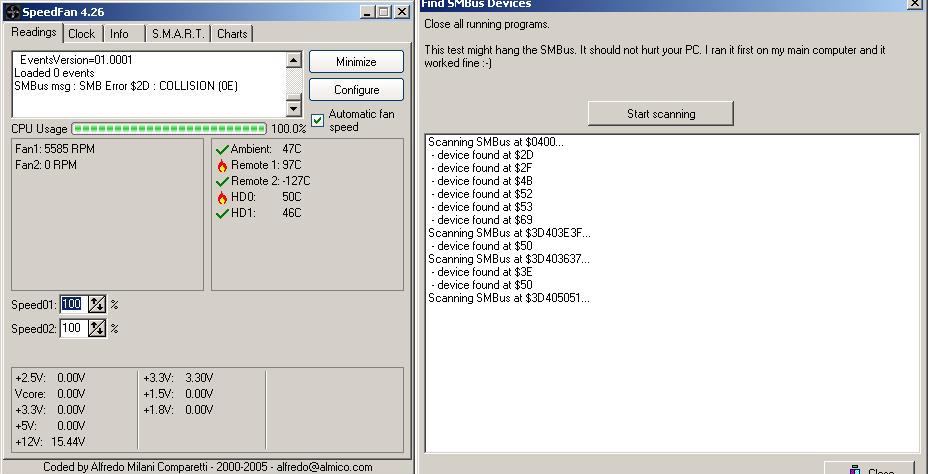Viewport: 928px width, 474px height.
Task: Switch to the Readings tab
Action: [34, 33]
